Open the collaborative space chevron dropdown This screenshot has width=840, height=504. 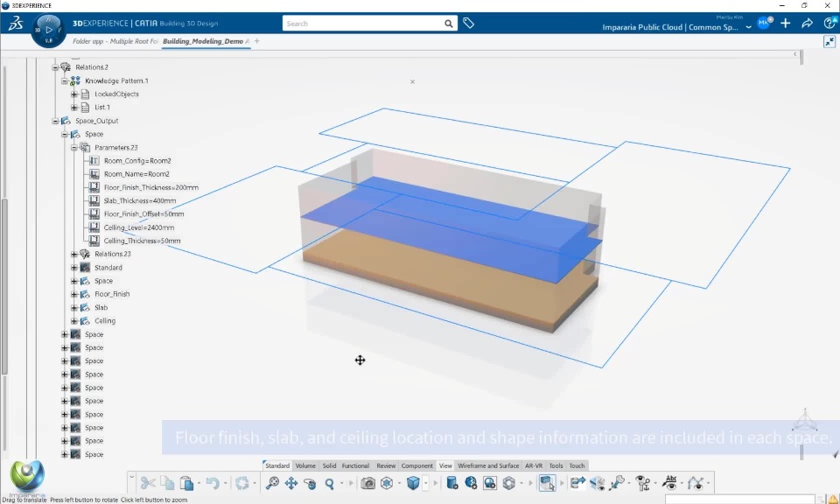pos(748,27)
